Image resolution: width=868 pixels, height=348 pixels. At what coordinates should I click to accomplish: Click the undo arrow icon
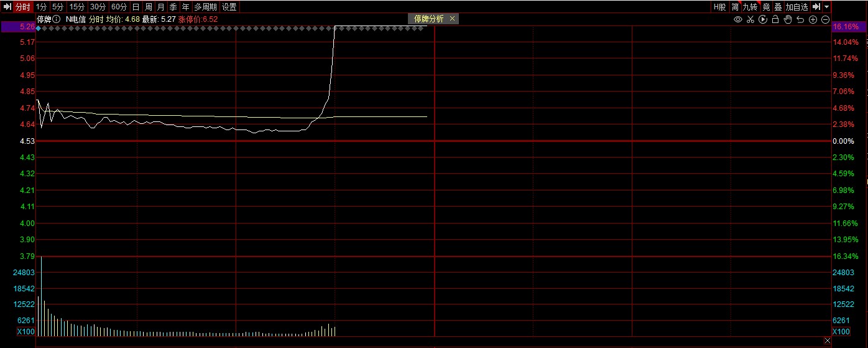click(800, 20)
